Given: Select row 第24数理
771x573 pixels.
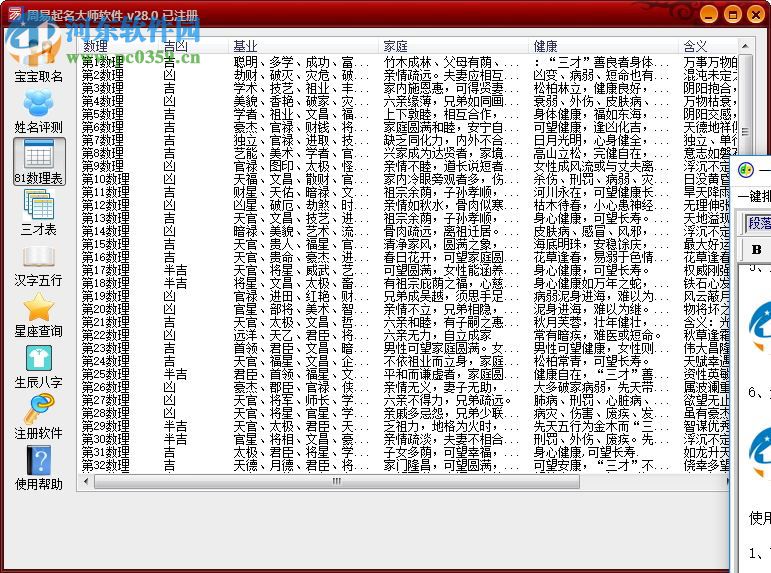Looking at the screenshot, I should [404, 362].
